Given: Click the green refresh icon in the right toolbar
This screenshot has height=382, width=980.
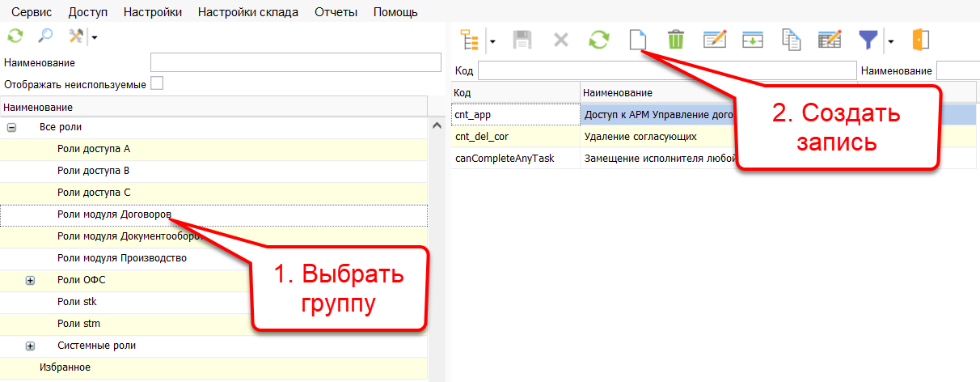Looking at the screenshot, I should 598,39.
